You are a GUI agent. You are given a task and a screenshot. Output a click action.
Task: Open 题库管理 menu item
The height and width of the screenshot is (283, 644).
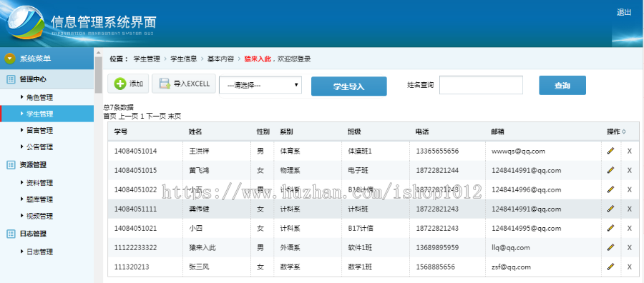[x=39, y=199]
